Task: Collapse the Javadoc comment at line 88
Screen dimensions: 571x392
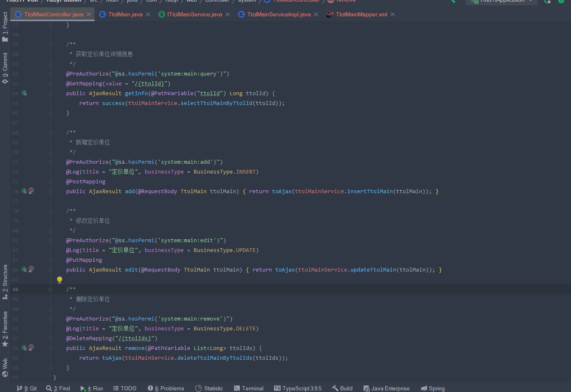Action: point(50,289)
